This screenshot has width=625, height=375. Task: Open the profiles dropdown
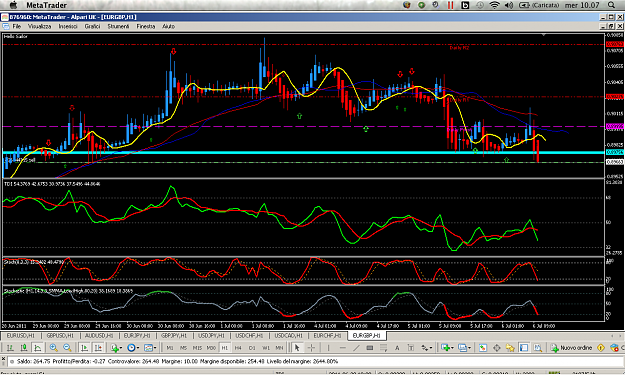[x=464, y=348]
